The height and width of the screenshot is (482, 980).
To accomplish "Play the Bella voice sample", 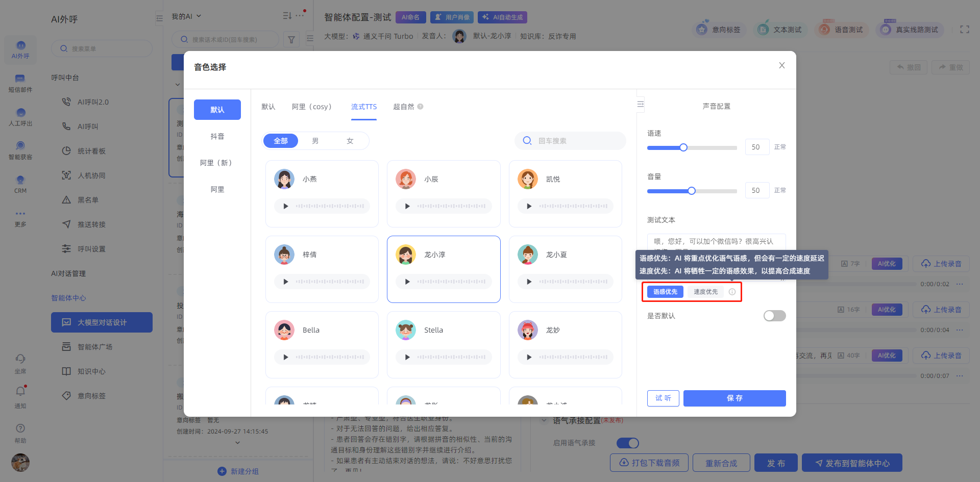I will click(x=286, y=357).
